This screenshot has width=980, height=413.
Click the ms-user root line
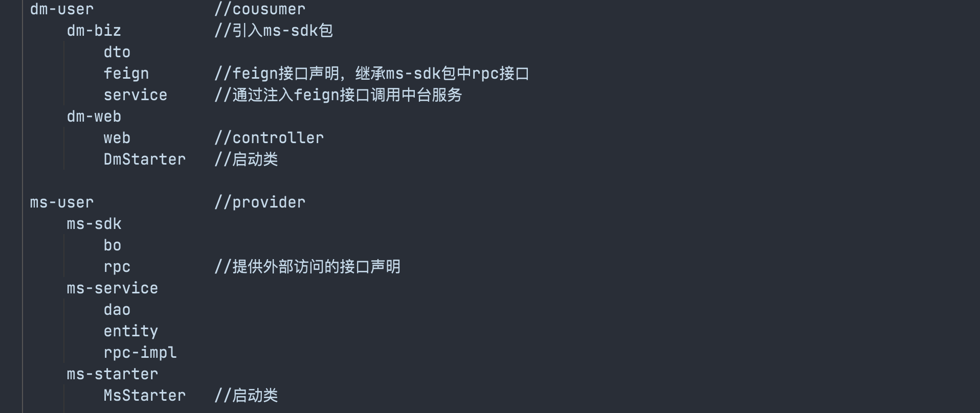62,202
